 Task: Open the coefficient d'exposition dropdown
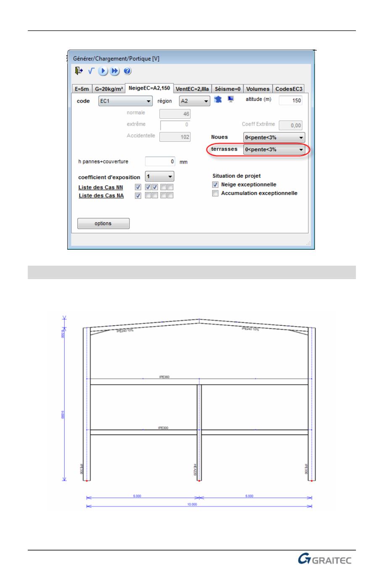159,177
